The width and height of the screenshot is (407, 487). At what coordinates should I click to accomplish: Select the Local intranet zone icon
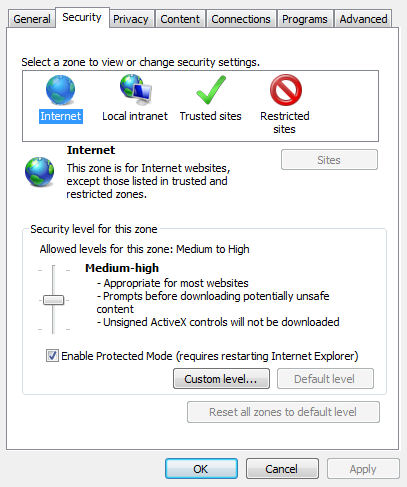135,88
